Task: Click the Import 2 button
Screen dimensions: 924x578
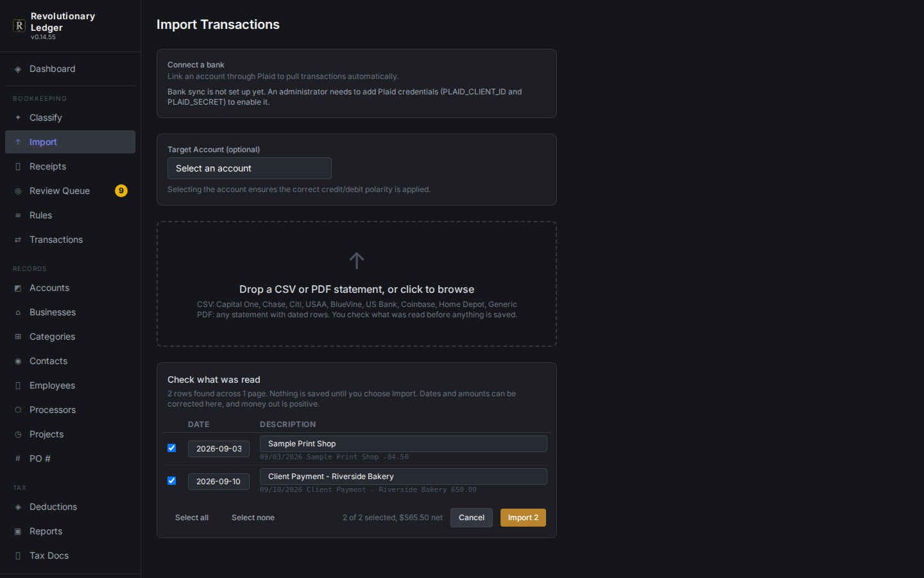Action: pyautogui.click(x=523, y=518)
